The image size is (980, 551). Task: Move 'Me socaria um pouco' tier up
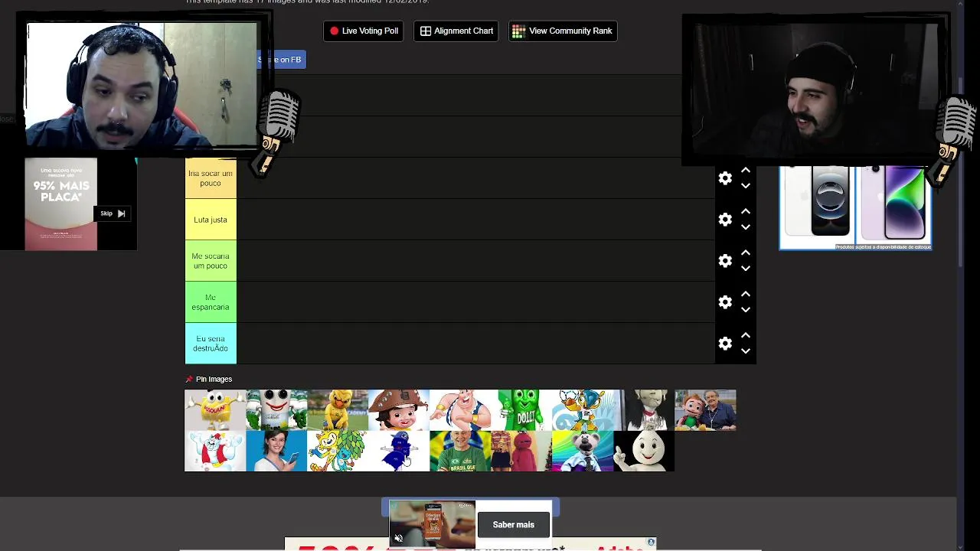point(746,253)
